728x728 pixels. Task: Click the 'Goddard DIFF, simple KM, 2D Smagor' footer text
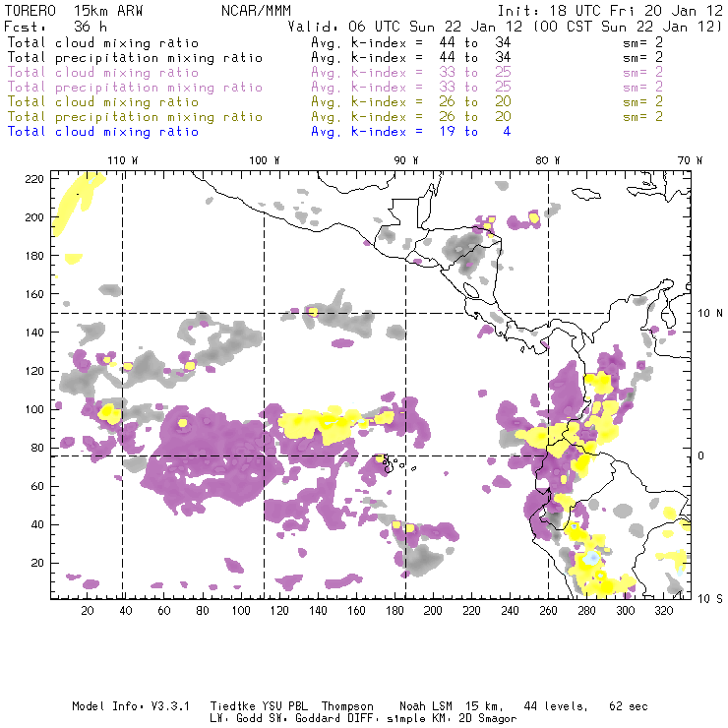pos(405,719)
